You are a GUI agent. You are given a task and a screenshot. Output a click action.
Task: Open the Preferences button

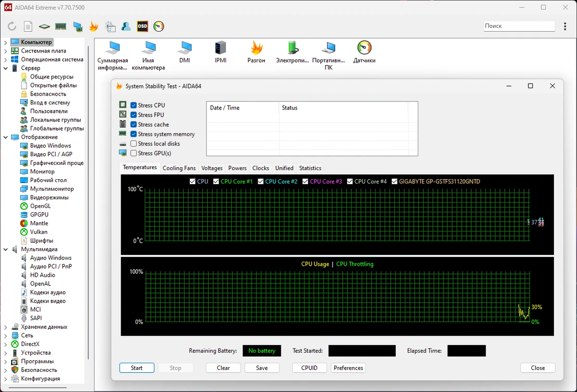pyautogui.click(x=348, y=368)
